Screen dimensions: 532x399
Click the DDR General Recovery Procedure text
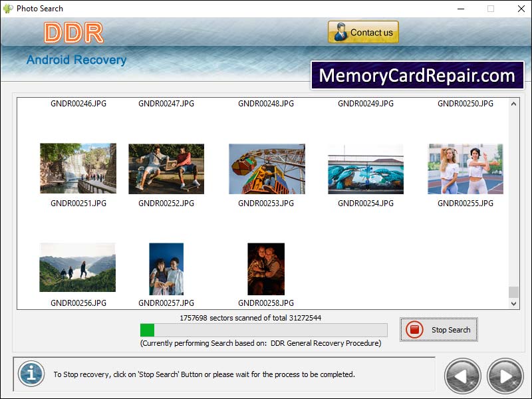click(326, 343)
